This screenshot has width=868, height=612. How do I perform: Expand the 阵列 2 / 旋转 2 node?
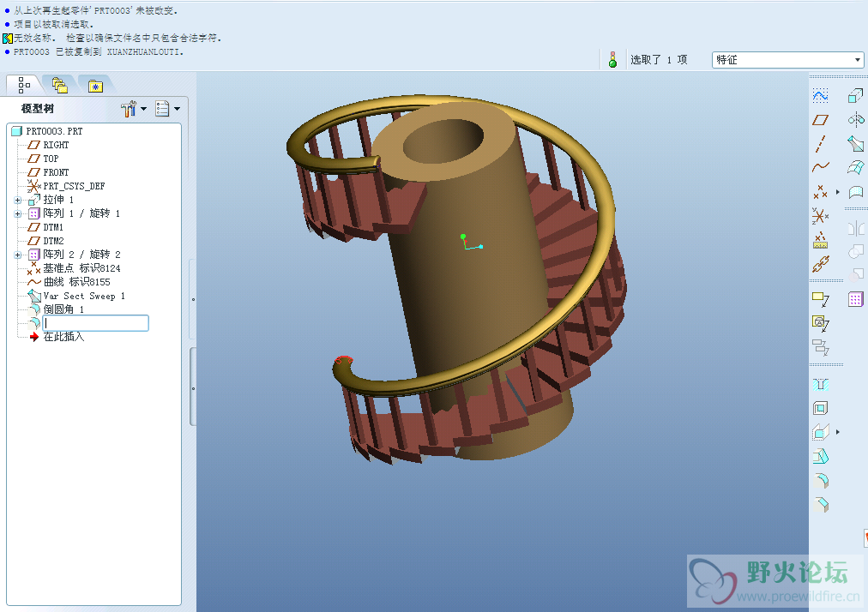click(x=18, y=255)
